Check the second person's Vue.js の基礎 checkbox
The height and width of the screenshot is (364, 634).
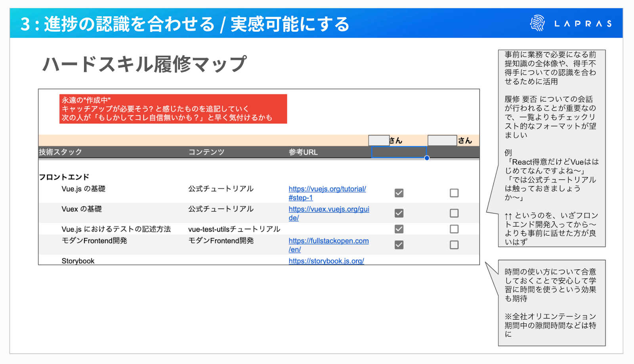pos(454,193)
